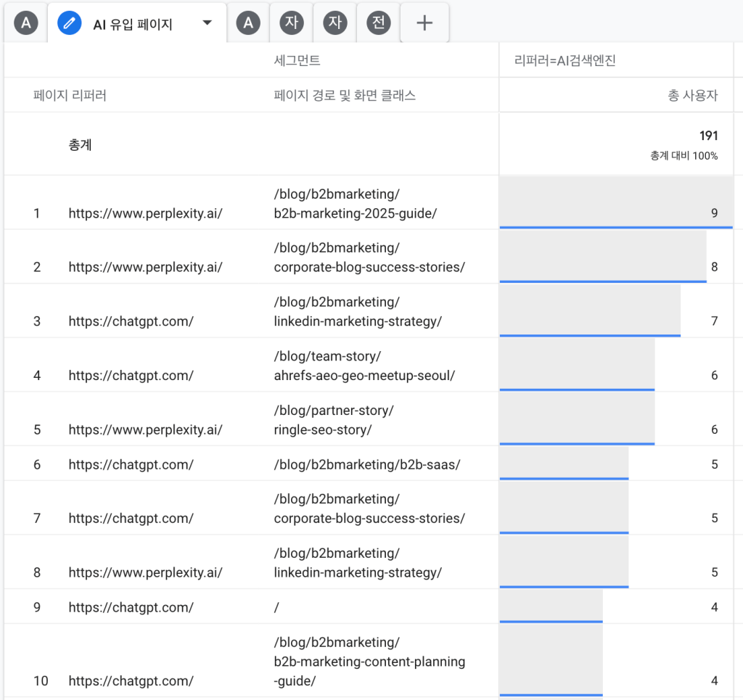
Task: Click the root "/" page path in row 9
Action: click(276, 607)
